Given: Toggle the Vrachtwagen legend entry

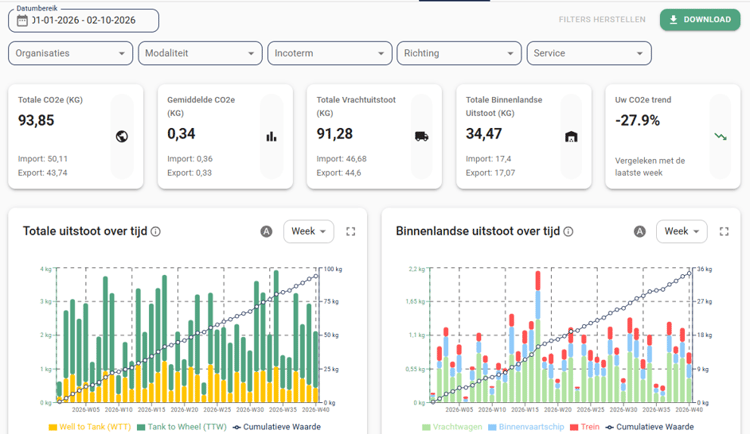Looking at the screenshot, I should coord(452,427).
